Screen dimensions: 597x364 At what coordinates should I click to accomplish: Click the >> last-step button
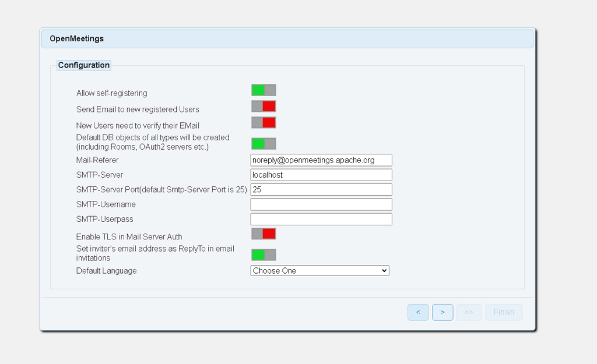pyautogui.click(x=469, y=312)
